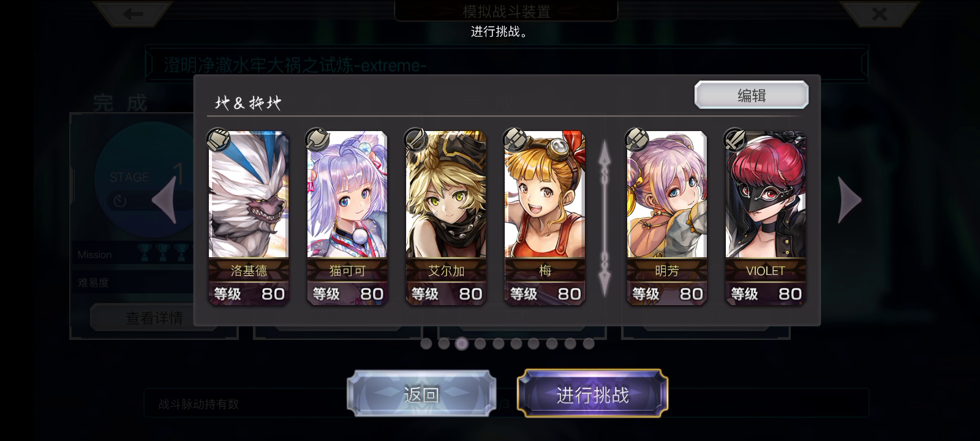Go to the next party with right arrow

tap(850, 200)
